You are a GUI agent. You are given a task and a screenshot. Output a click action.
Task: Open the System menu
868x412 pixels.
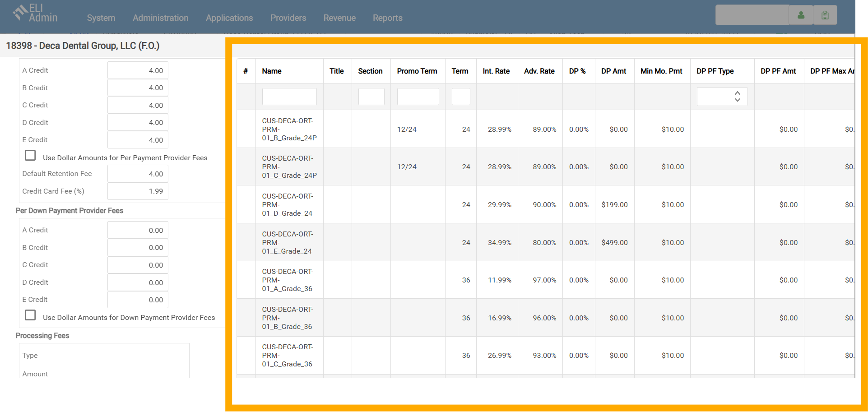pos(101,18)
